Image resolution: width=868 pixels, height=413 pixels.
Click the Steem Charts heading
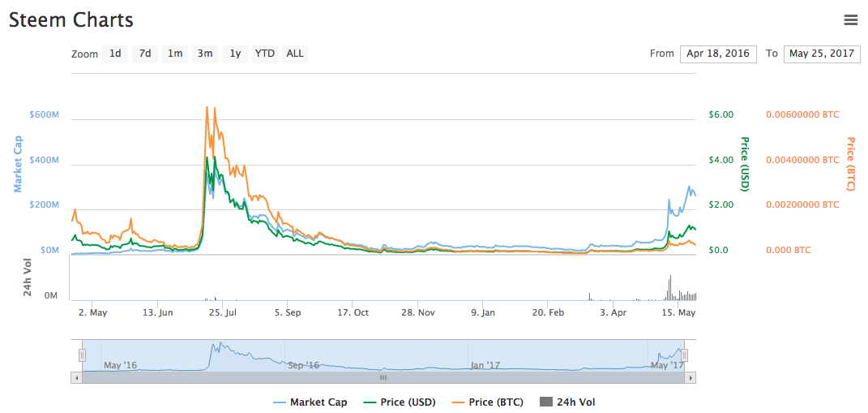tap(71, 20)
